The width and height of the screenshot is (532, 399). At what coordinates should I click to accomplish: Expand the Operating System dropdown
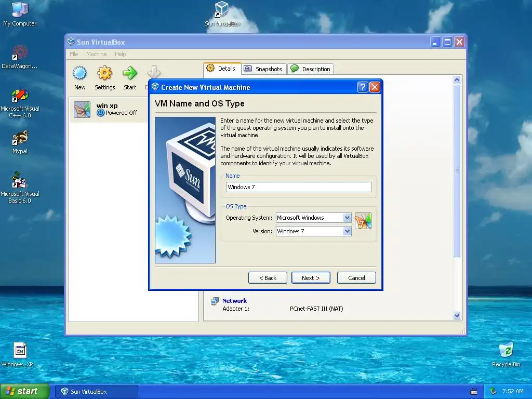coord(347,218)
